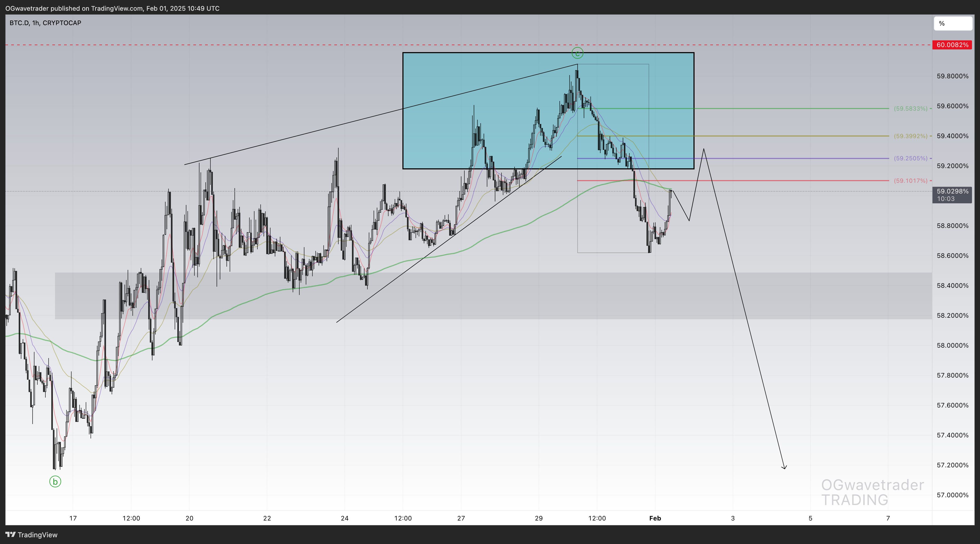
Task: Click the red 60.0082% price label
Action: pos(952,45)
